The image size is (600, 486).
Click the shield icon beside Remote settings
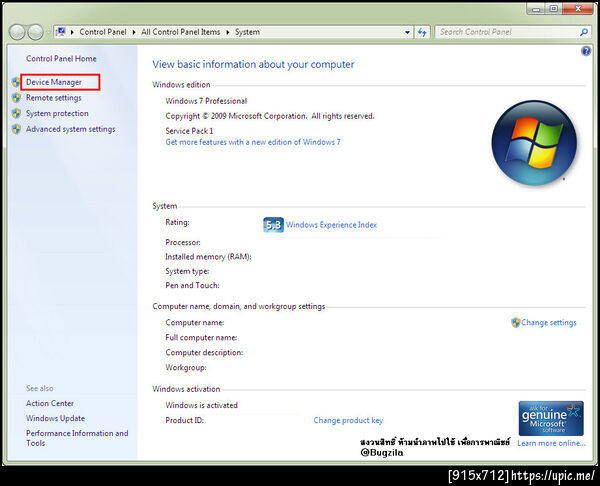[x=16, y=98]
